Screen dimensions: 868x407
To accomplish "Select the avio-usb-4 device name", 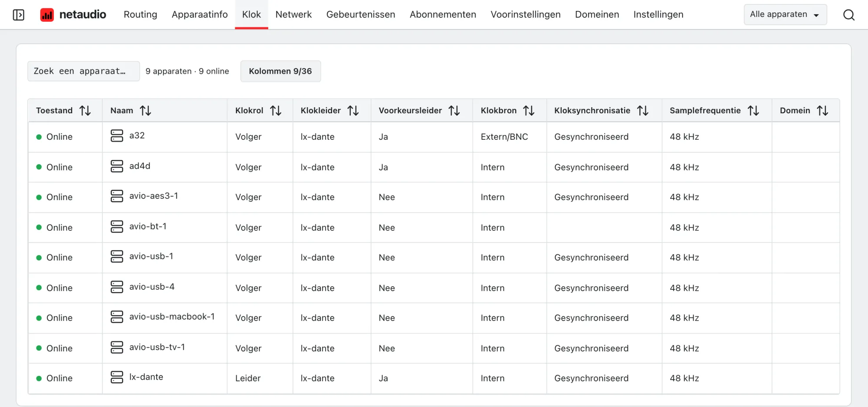I will [152, 287].
